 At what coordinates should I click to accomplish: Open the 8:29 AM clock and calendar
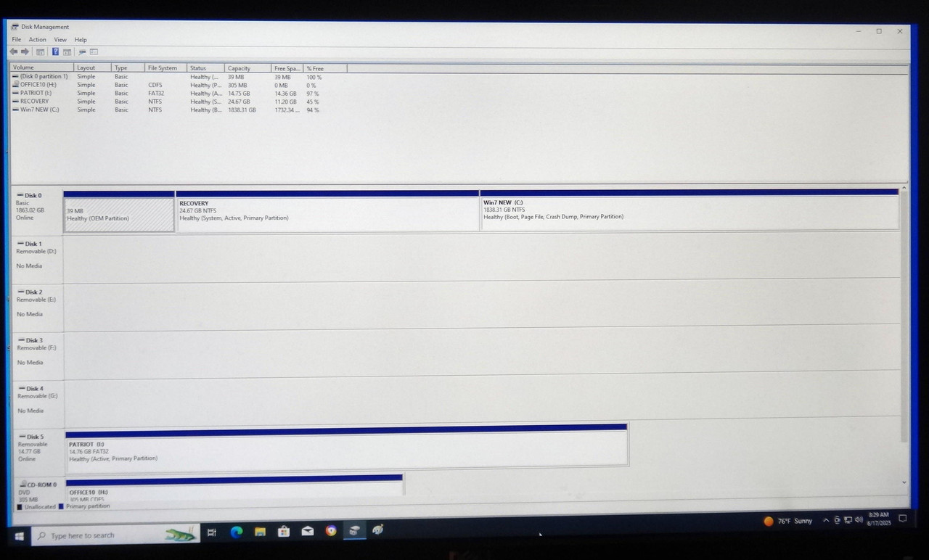coord(879,518)
